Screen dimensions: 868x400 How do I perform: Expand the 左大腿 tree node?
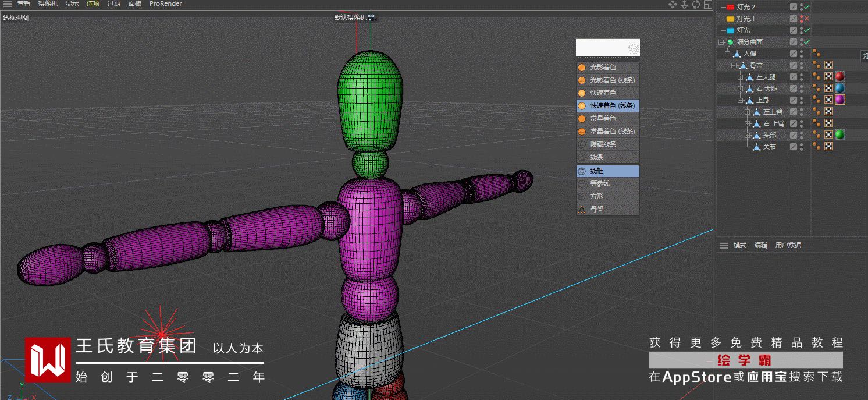pyautogui.click(x=741, y=77)
